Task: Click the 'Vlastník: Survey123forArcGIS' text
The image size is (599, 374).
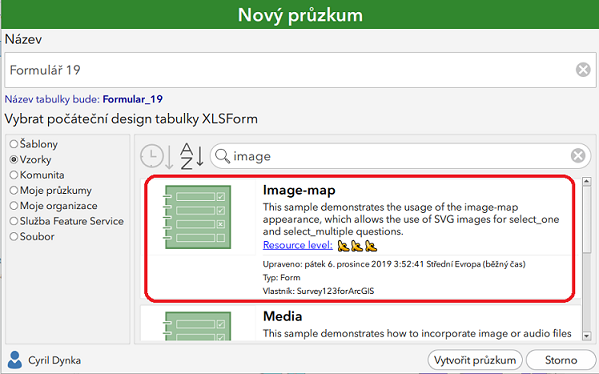Action: [318, 291]
